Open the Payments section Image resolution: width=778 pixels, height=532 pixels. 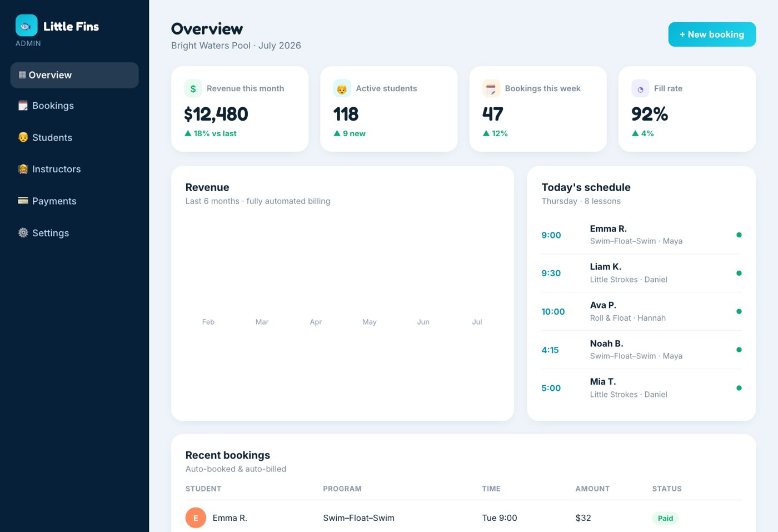point(74,201)
